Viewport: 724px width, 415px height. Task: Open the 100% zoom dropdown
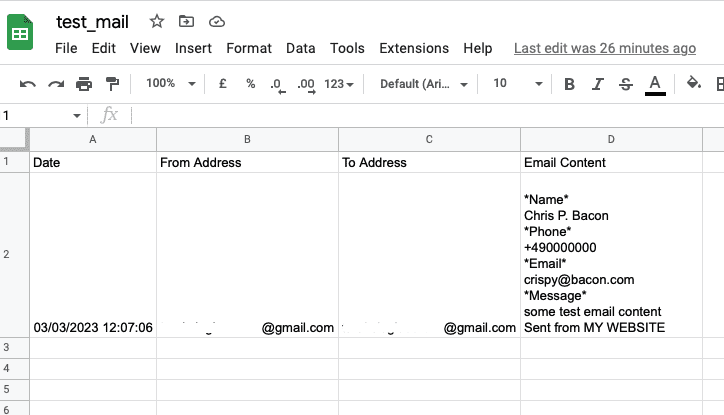(x=171, y=84)
